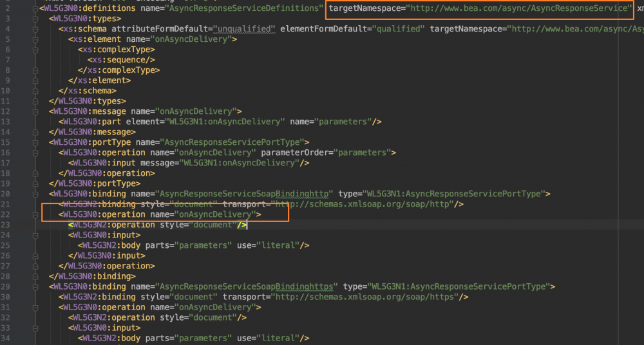Collapse the operation fold on line 22
The height and width of the screenshot is (345, 644).
tap(35, 214)
